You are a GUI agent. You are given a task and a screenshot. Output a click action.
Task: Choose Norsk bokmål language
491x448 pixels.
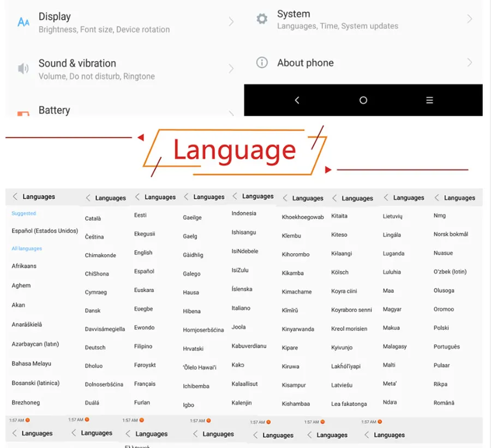click(451, 234)
